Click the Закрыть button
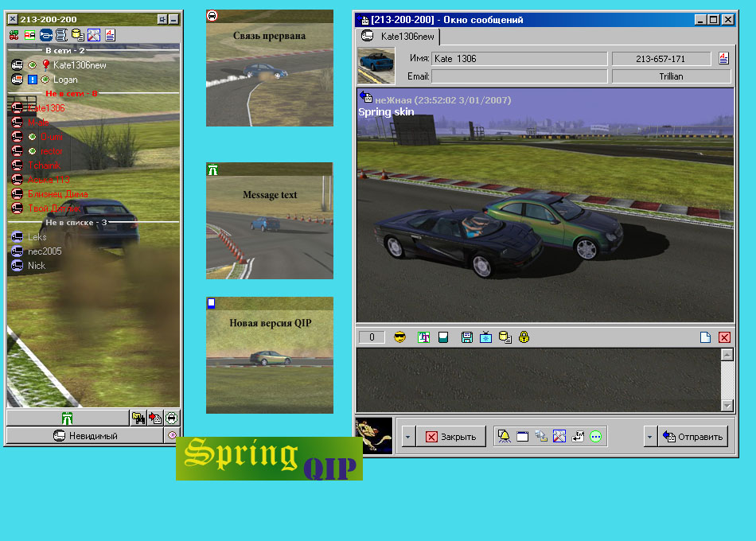Viewport: 756px width, 541px height. (451, 437)
